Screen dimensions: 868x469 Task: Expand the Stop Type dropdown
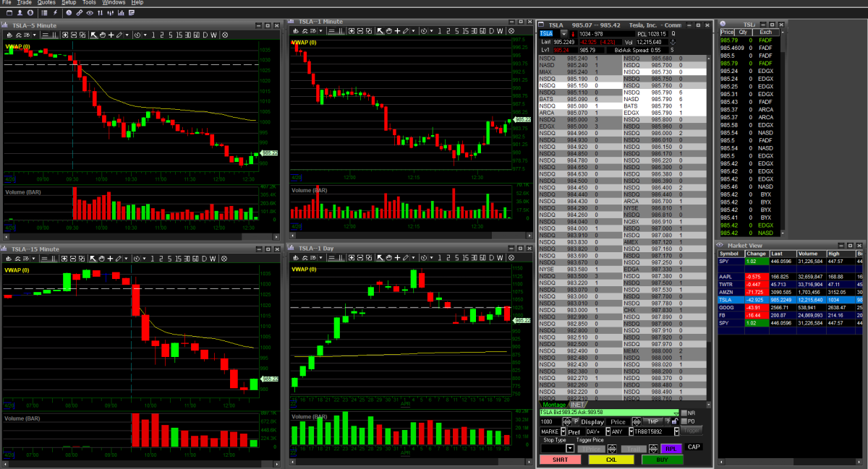pos(570,448)
